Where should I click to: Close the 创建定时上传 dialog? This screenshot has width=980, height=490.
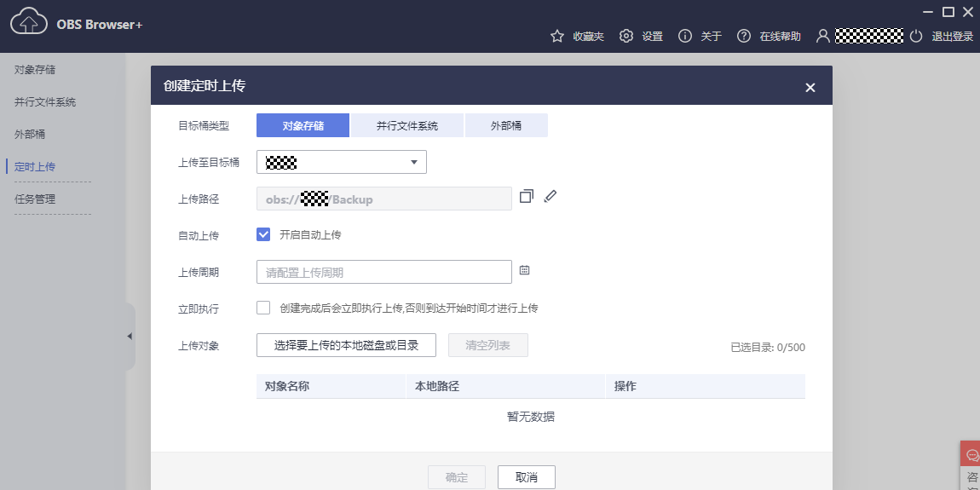pos(810,88)
